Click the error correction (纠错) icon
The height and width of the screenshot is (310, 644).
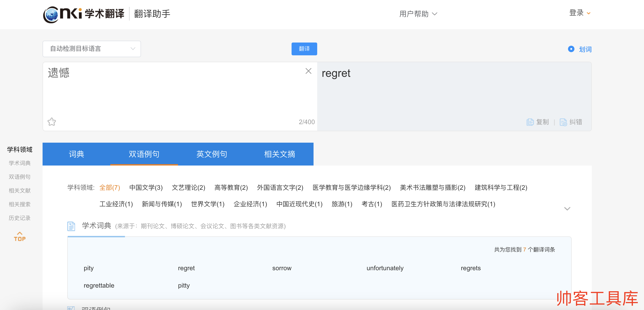pyautogui.click(x=563, y=122)
